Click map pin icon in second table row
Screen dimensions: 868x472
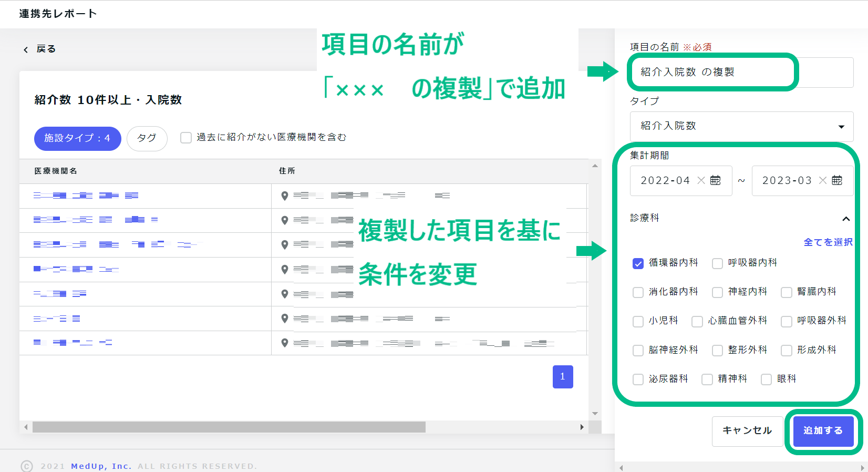point(285,220)
